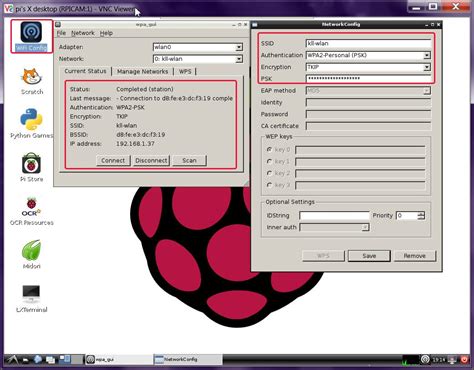474x370 pixels.
Task: Click the Connect button
Action: point(113,160)
